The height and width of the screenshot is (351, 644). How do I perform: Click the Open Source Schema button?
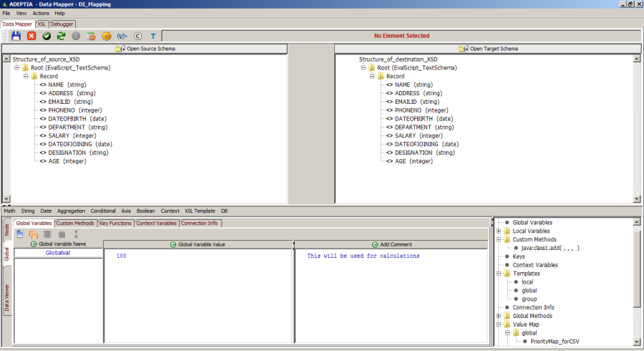pos(145,49)
